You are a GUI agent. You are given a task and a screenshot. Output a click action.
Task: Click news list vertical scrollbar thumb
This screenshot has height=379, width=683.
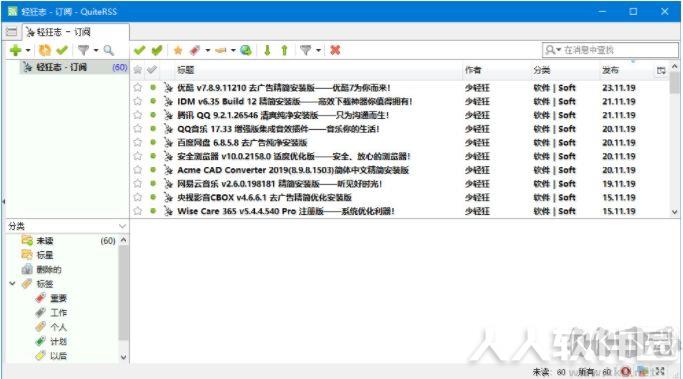(x=674, y=83)
